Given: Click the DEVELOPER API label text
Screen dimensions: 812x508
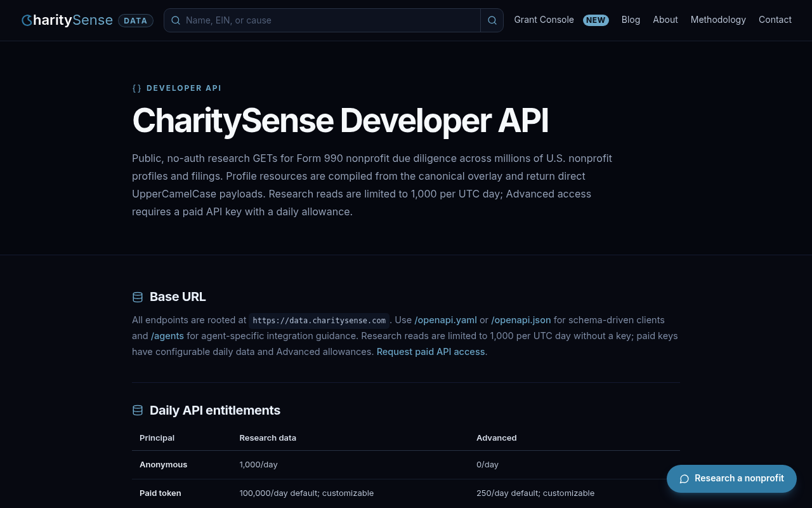Looking at the screenshot, I should pos(184,88).
